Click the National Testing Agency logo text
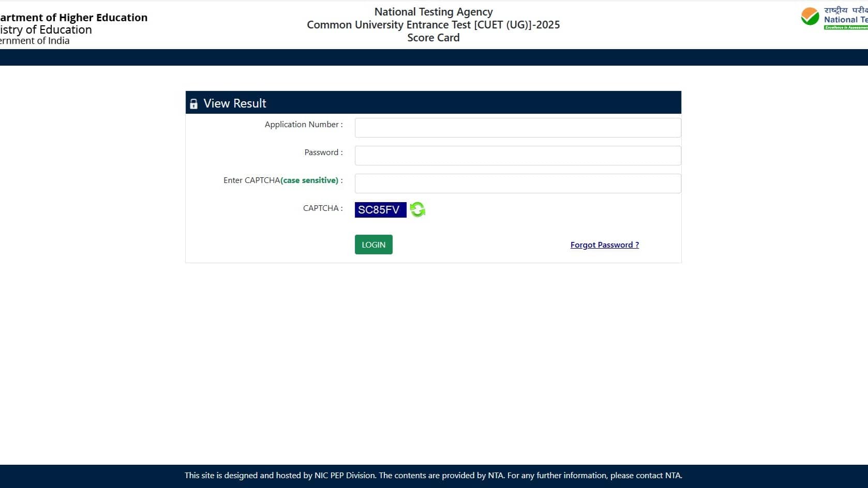The height and width of the screenshot is (488, 868). [846, 20]
